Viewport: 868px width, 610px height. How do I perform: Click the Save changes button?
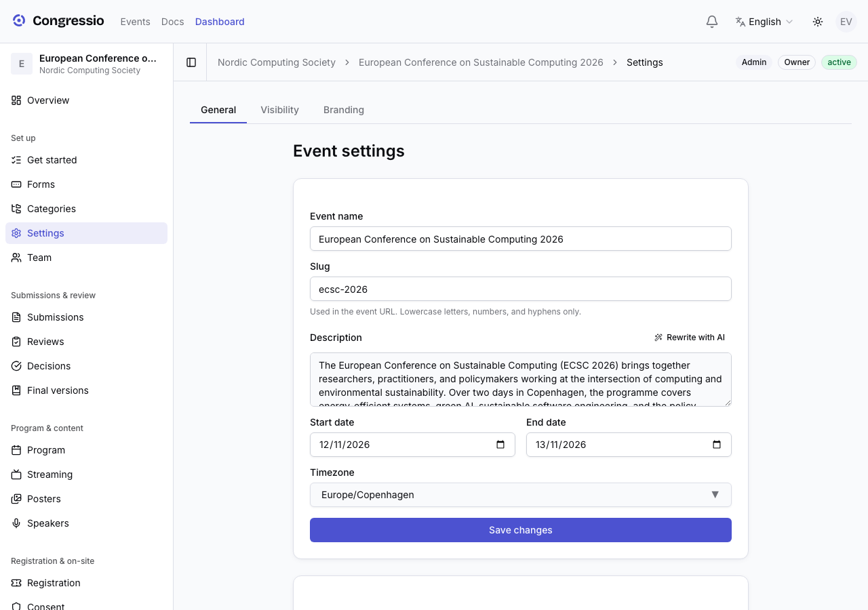(x=521, y=530)
